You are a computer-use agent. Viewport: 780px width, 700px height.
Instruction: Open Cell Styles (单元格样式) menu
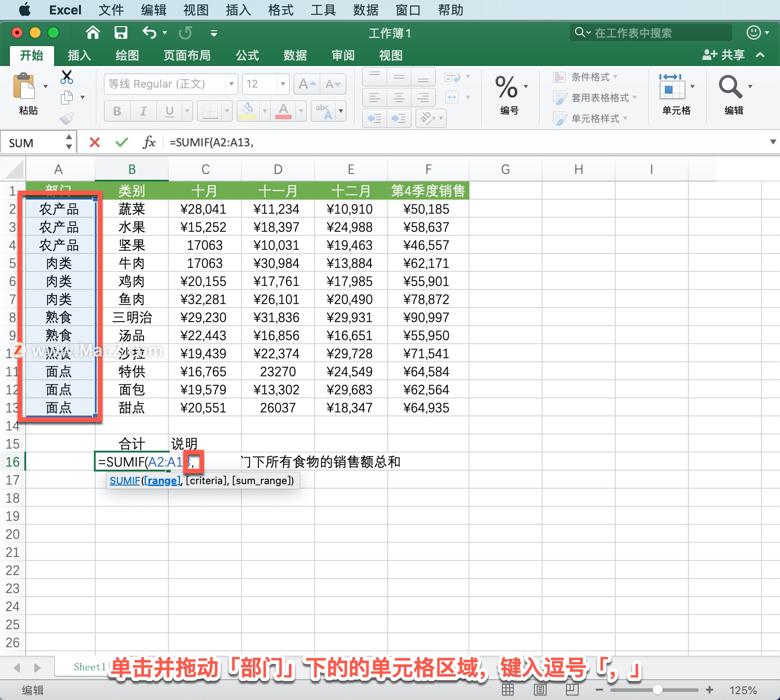click(x=590, y=118)
